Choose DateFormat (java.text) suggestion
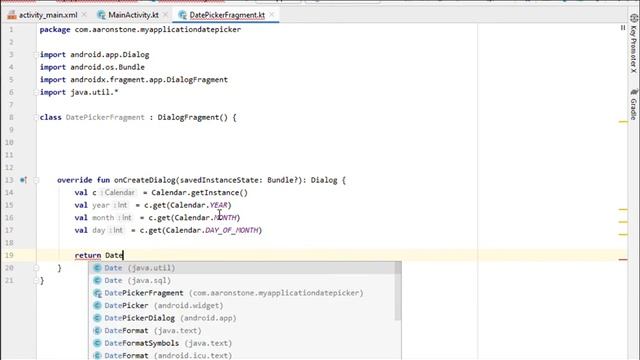This screenshot has width=640, height=360. click(x=242, y=331)
